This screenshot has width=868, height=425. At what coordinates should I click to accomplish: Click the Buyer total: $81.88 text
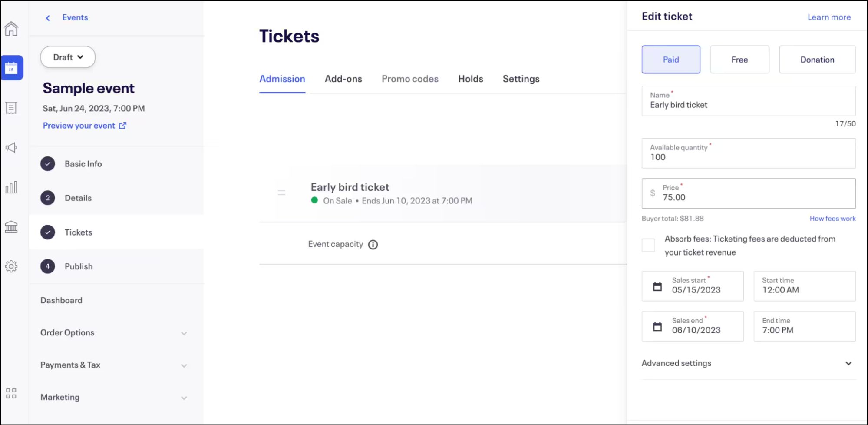pyautogui.click(x=673, y=219)
